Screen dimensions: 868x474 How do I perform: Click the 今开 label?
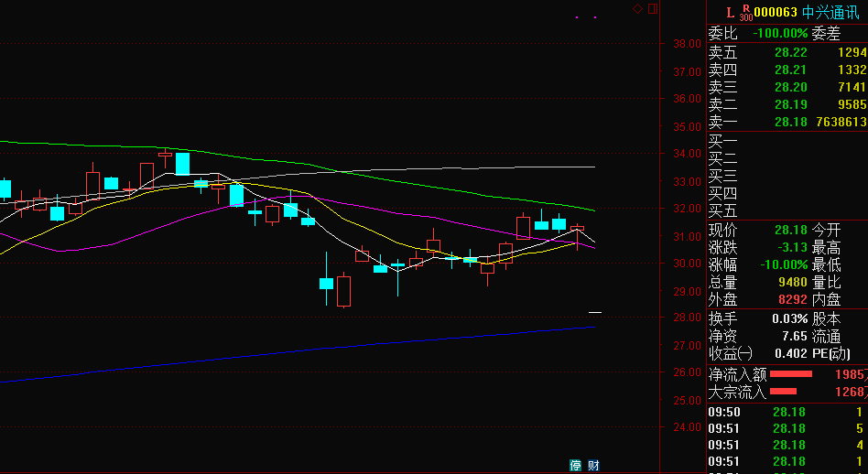coord(826,230)
